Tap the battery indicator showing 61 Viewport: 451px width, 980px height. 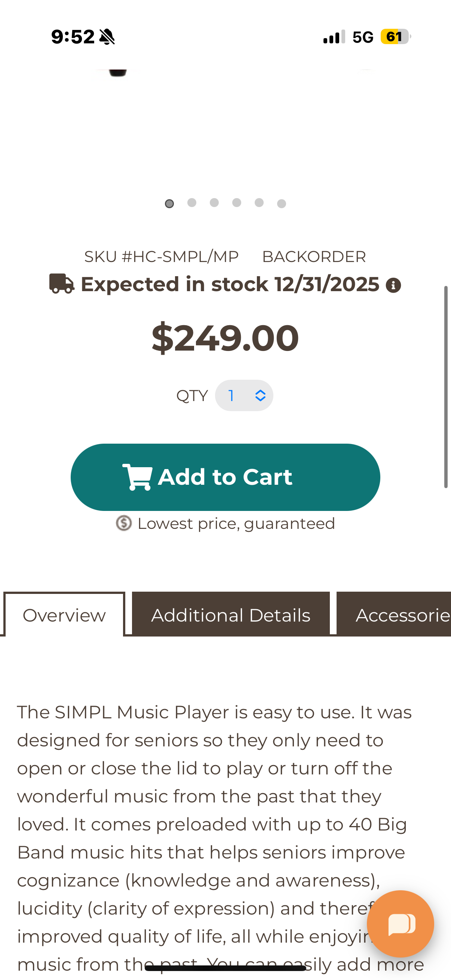(393, 37)
